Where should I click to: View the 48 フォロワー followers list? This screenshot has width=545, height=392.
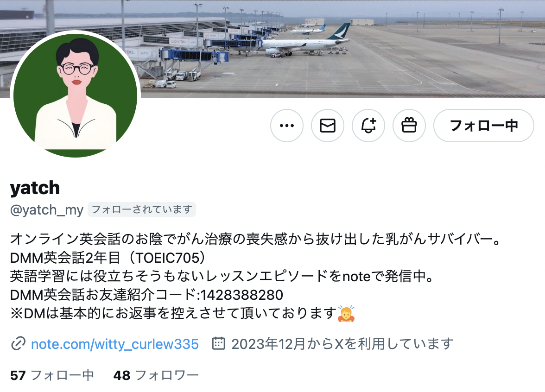[156, 375]
